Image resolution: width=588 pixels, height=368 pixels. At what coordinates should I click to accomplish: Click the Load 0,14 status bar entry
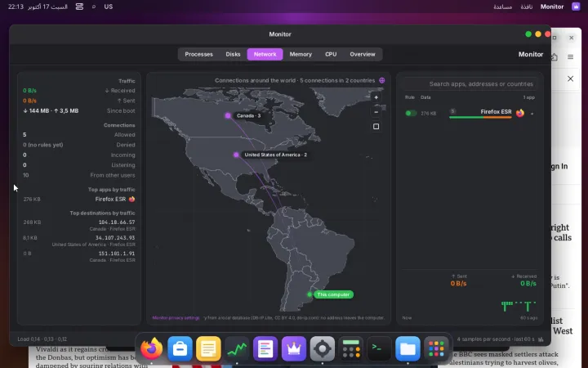click(x=42, y=339)
